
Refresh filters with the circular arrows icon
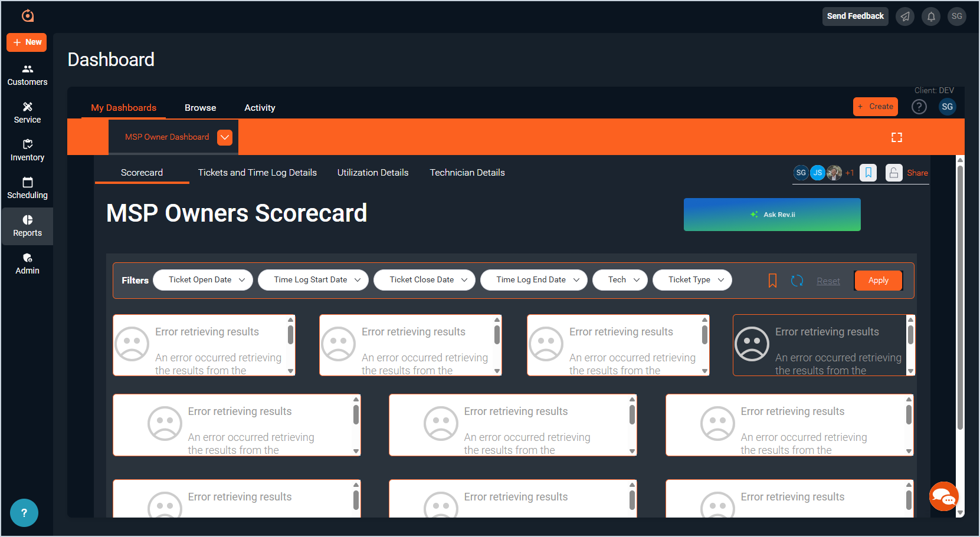[797, 281]
